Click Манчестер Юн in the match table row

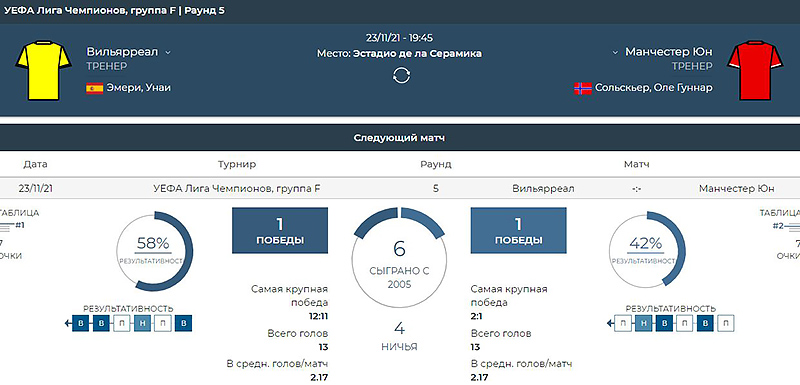click(737, 189)
